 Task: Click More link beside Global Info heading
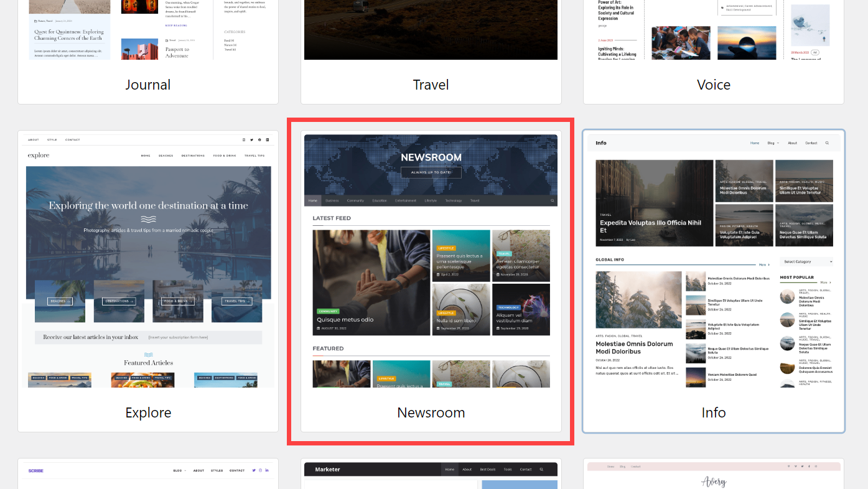(x=764, y=264)
